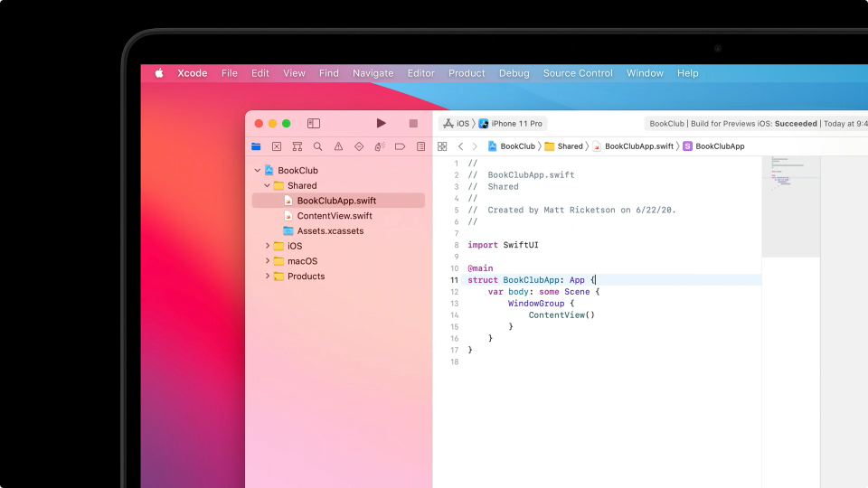Run the BookClub scheme
Viewport: 868px width, 488px height.
(x=381, y=124)
